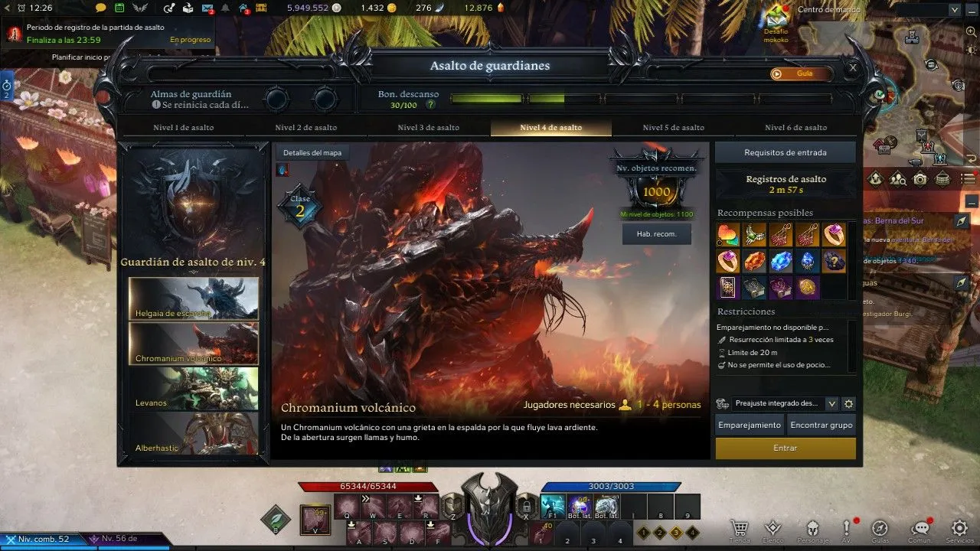Click Entrar button

click(786, 448)
